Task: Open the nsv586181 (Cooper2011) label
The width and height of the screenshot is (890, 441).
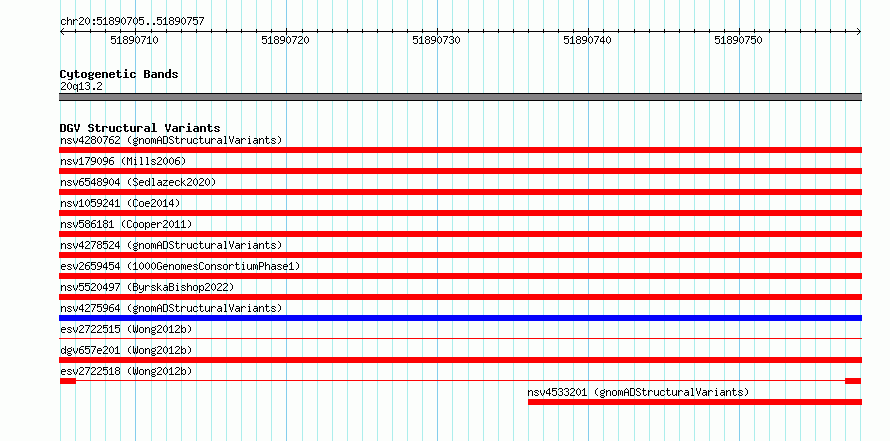Action: pyautogui.click(x=126, y=224)
